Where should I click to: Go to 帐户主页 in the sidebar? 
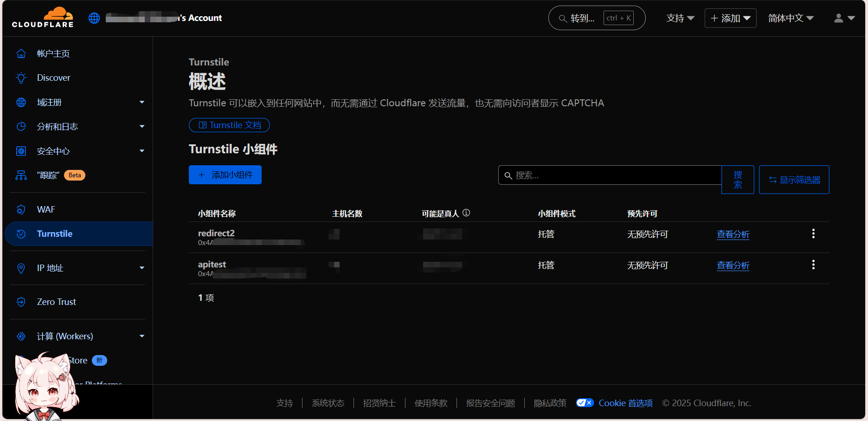53,53
